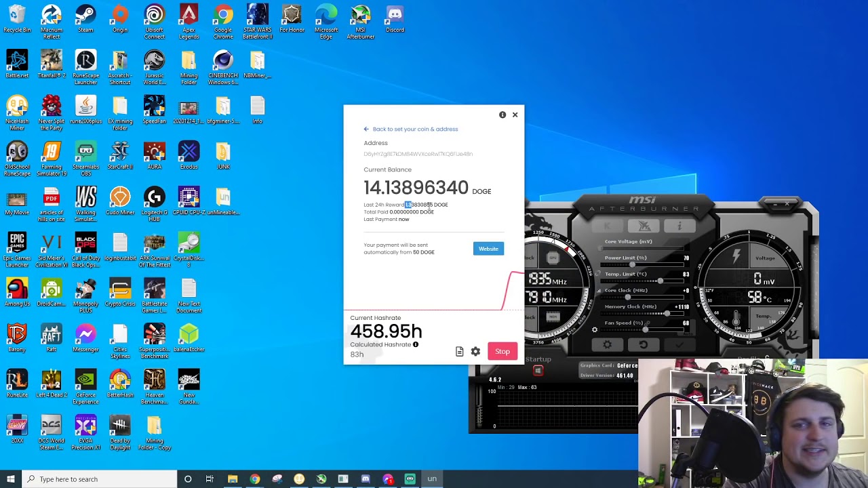
Task: Open File Explorer from the taskbar
Action: 233,479
